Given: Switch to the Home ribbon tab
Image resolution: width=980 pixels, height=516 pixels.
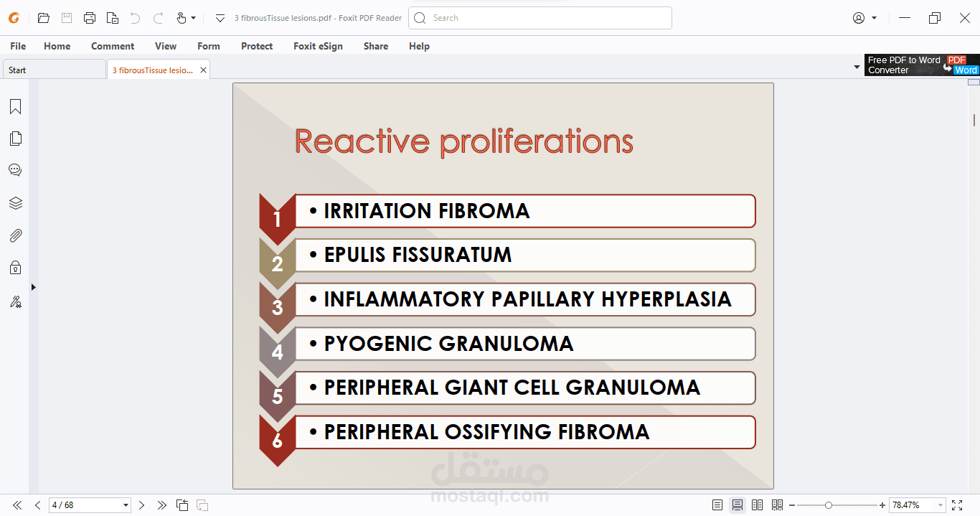Looking at the screenshot, I should pyautogui.click(x=57, y=46).
